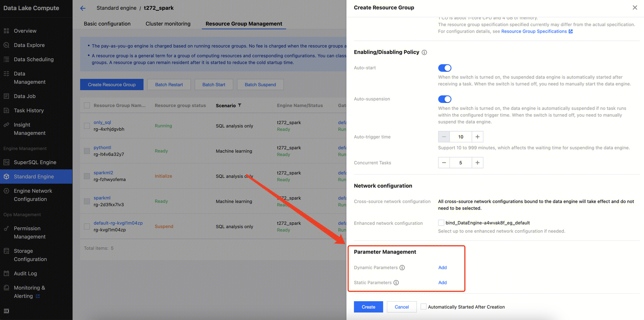
Task: Check Automatically Started After Creation
Action: pyautogui.click(x=423, y=307)
